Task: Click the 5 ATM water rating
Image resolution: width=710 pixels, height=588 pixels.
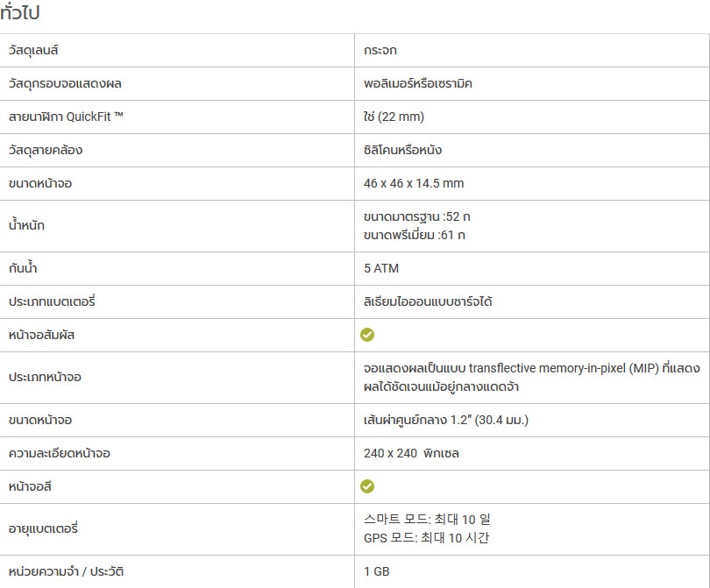Action: 381,268
